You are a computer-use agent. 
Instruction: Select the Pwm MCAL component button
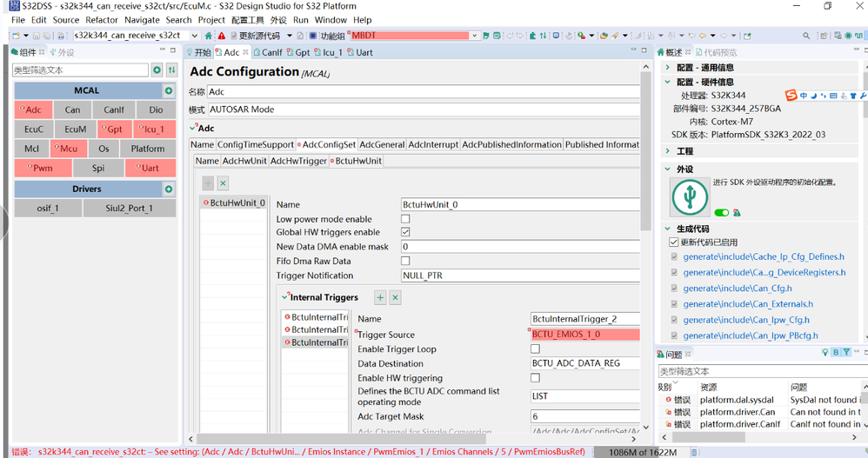(x=43, y=168)
